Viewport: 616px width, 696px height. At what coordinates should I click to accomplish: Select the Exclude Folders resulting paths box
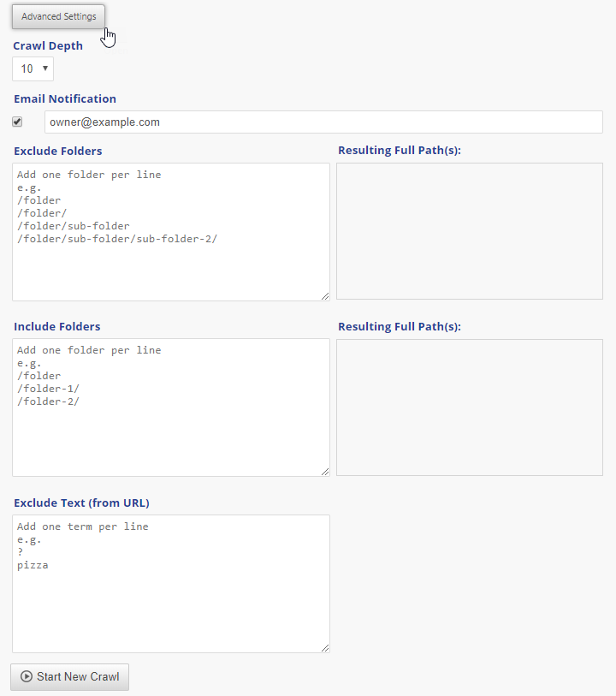[469, 231]
